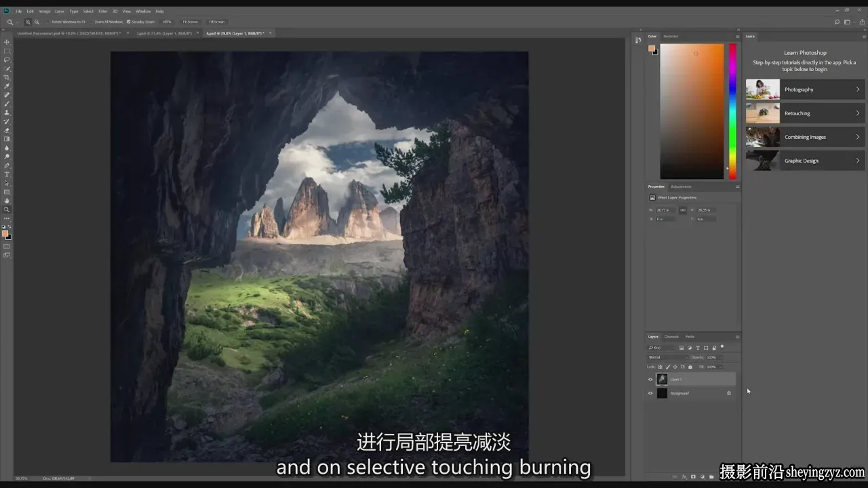Select the Dodge tool
868x488 pixels.
(7, 157)
